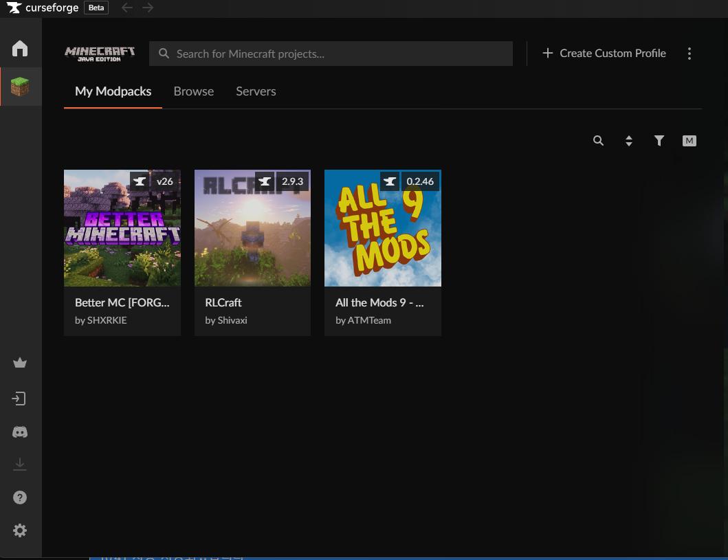Open the help question mark icon
728x560 pixels.
click(20, 497)
